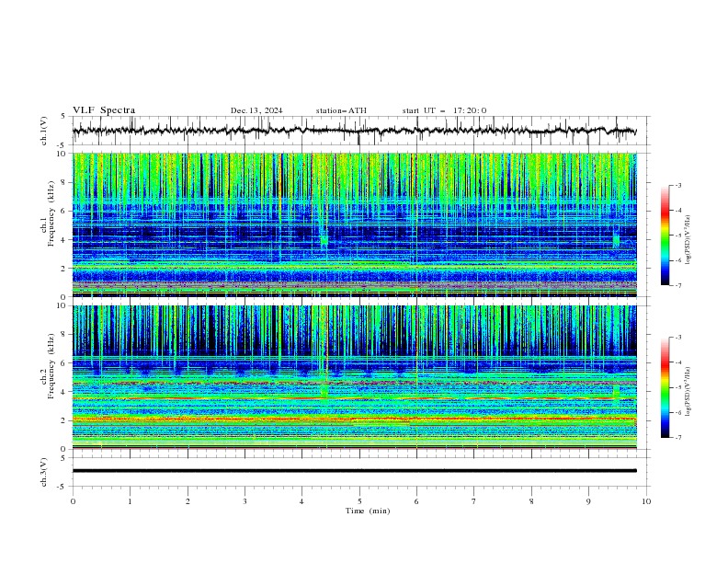Click the ch.2 'Frequency (kHz)' axis label
This screenshot has width=728, height=563.
coord(51,366)
